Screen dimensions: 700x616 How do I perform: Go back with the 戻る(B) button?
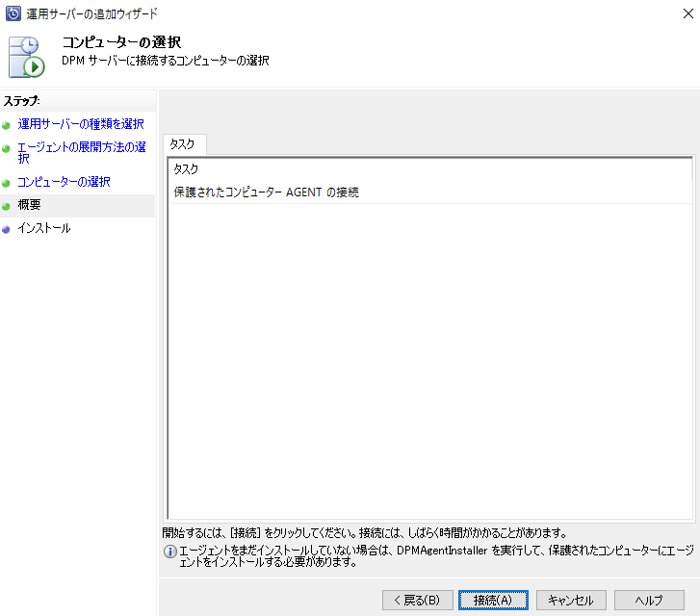[418, 600]
